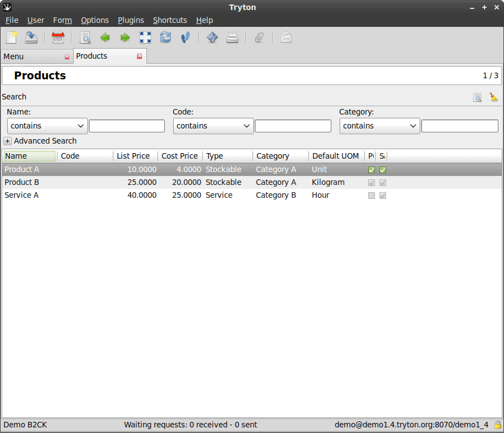Click the Code search text field

click(x=293, y=126)
